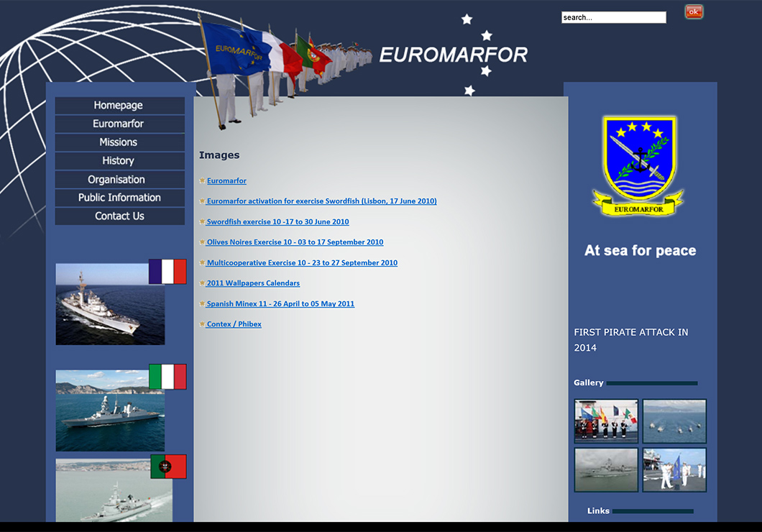Screen dimensions: 762x532
Task: Open the Euromarfor images link
Action: (x=226, y=180)
